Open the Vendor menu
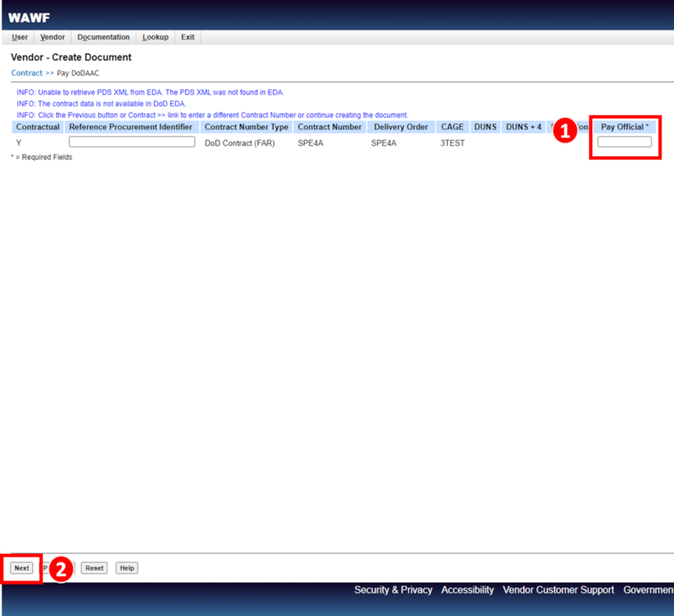674x616 pixels. point(53,37)
